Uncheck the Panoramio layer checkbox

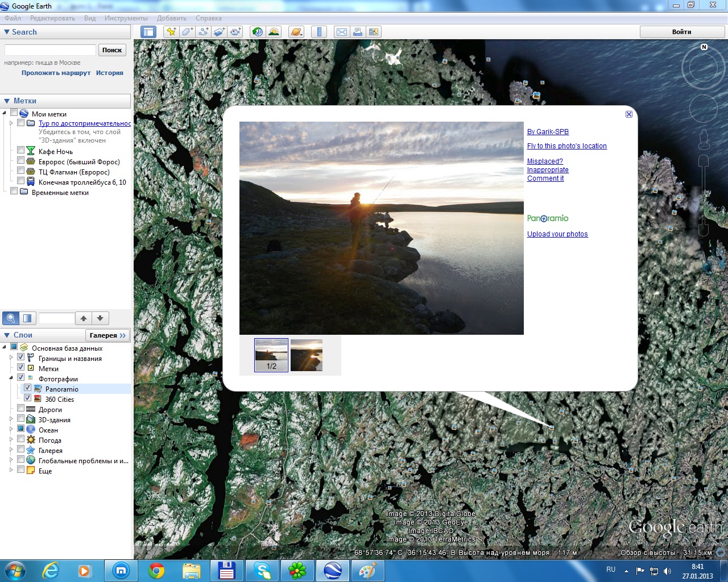(x=27, y=388)
